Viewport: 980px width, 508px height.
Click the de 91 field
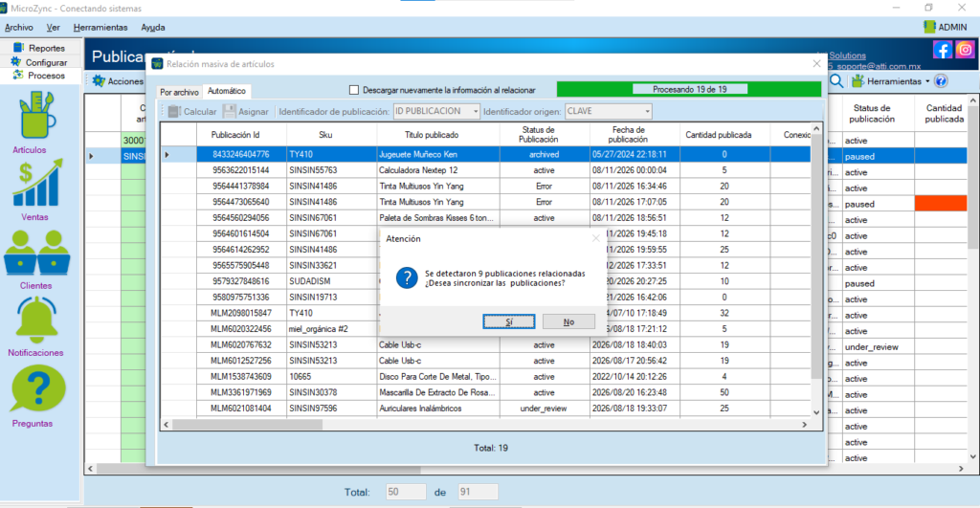click(478, 492)
